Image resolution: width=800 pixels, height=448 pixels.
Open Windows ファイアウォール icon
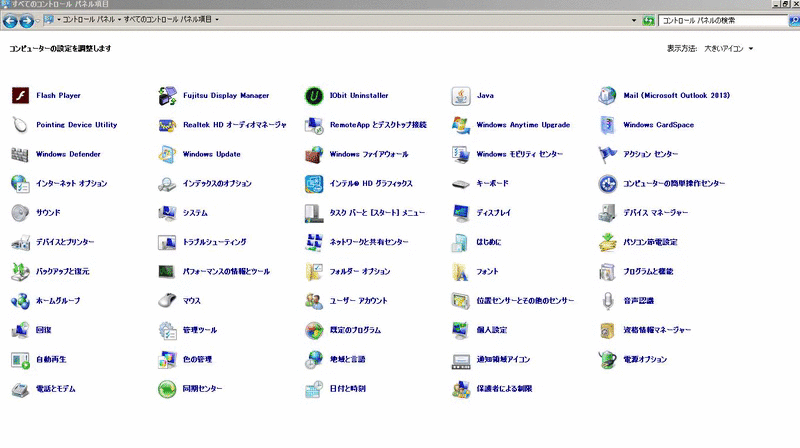(x=314, y=154)
